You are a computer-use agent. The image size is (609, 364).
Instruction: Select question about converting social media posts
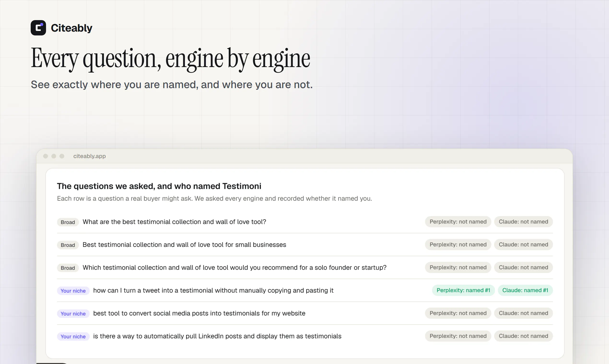(x=199, y=313)
